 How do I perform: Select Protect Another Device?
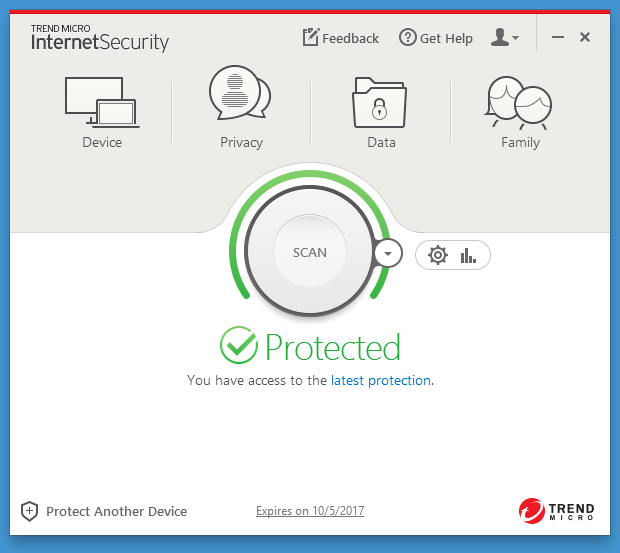coord(116,511)
